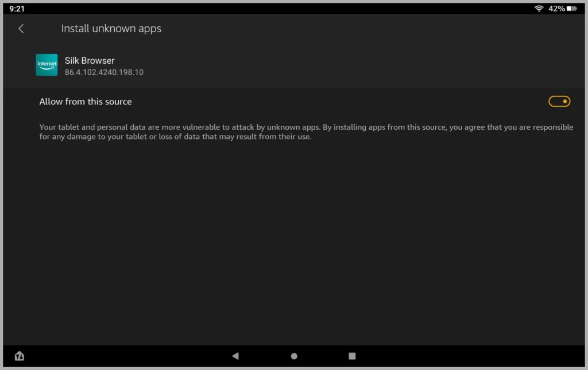Tap the Silk Browser name
The height and width of the screenshot is (370, 588).
pyautogui.click(x=90, y=60)
